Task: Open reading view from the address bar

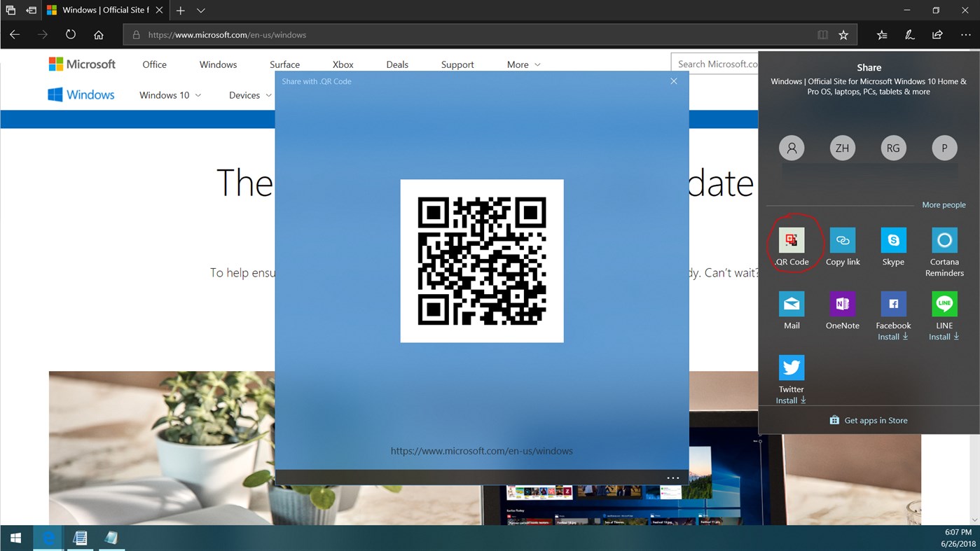Action: coord(822,34)
